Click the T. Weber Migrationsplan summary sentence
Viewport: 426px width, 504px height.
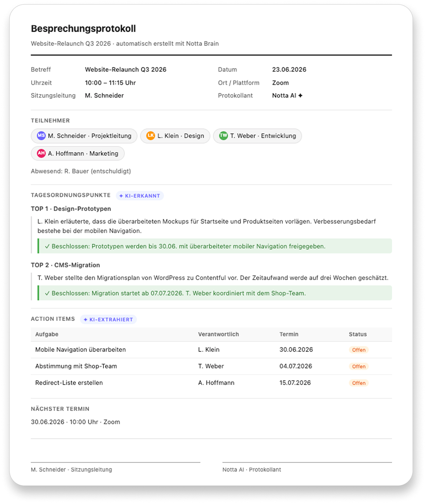(213, 278)
